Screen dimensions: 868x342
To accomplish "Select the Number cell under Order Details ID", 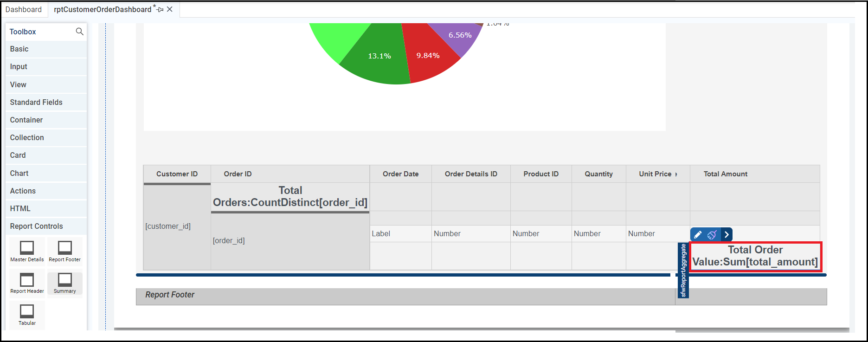I will click(x=471, y=234).
